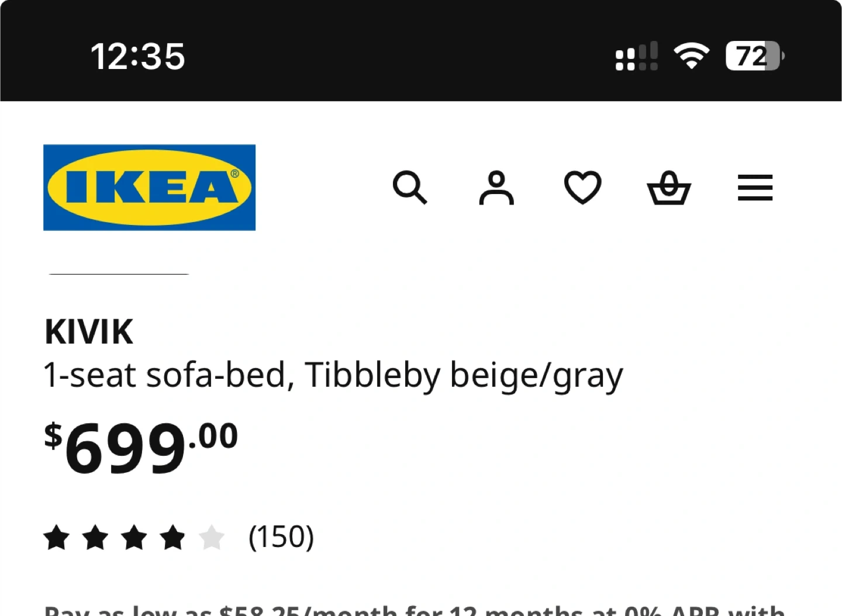This screenshot has width=842, height=616.
Task: Tap the Wi-Fi status icon
Action: tap(691, 56)
